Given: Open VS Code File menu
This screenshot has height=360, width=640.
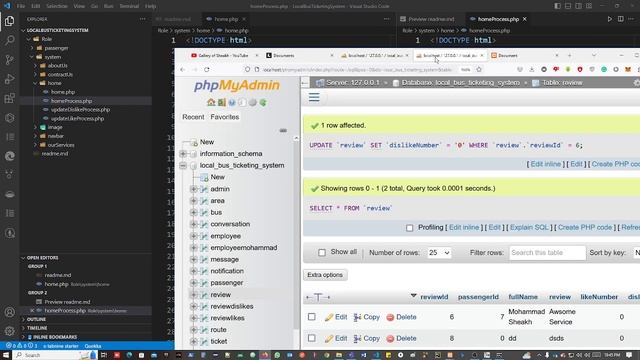Looking at the screenshot, I should tap(21, 6).
